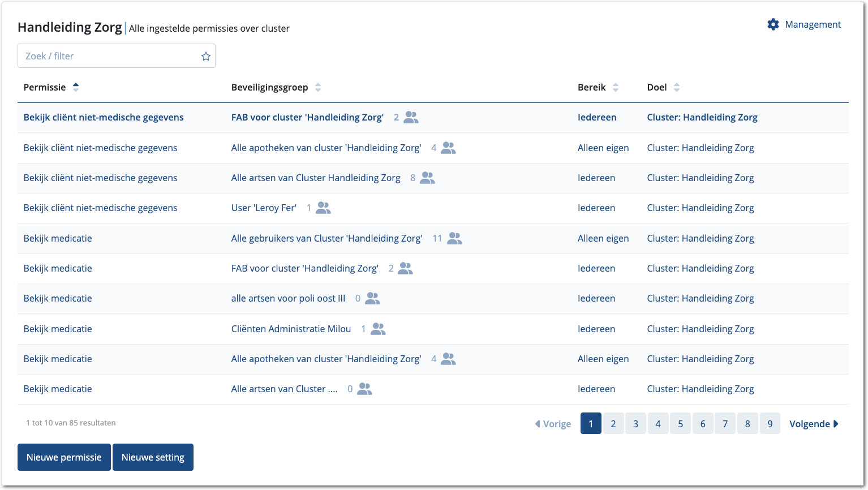868x490 pixels.
Task: Click the star icon in the filter box
Action: pyautogui.click(x=206, y=56)
